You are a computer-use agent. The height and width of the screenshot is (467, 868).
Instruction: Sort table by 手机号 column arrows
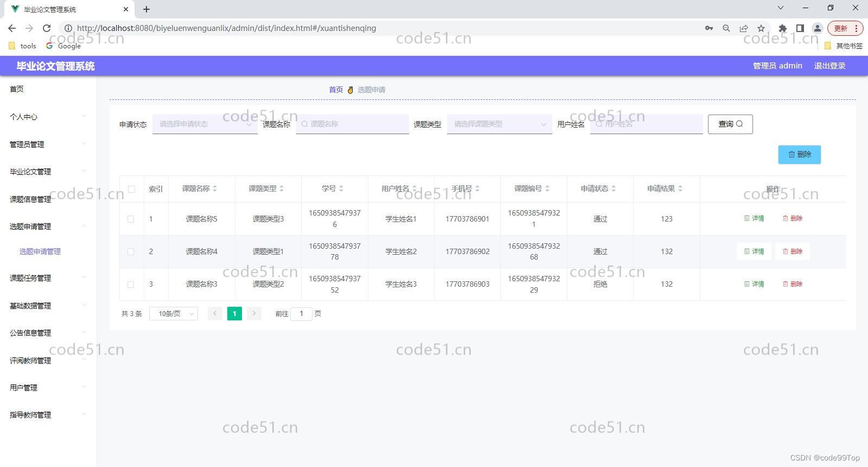pyautogui.click(x=477, y=189)
